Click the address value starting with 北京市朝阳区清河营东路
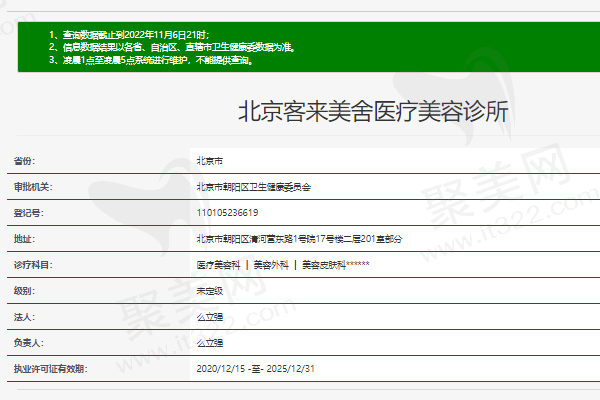Screen dimensions: 600x400 tap(298, 239)
